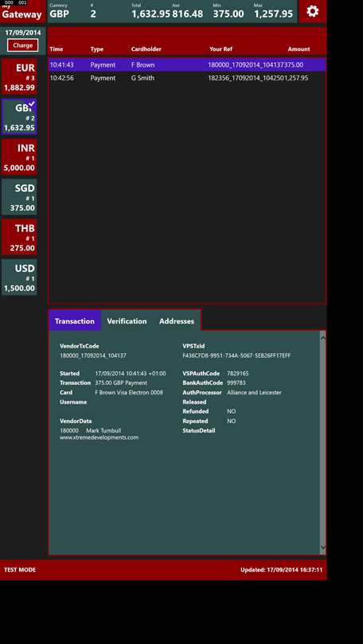Click the Charge button
This screenshot has height=644, width=363.
point(22,45)
